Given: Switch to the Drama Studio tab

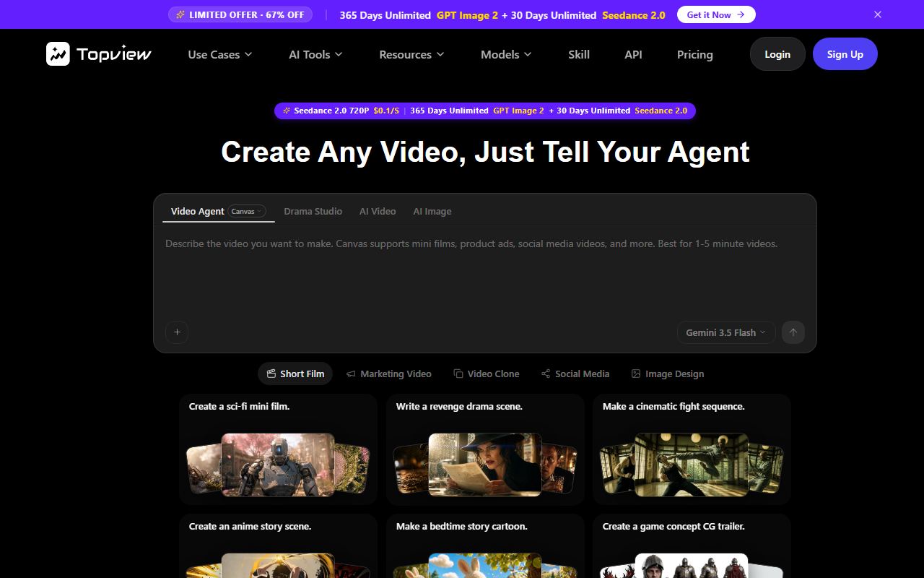Looking at the screenshot, I should point(313,211).
